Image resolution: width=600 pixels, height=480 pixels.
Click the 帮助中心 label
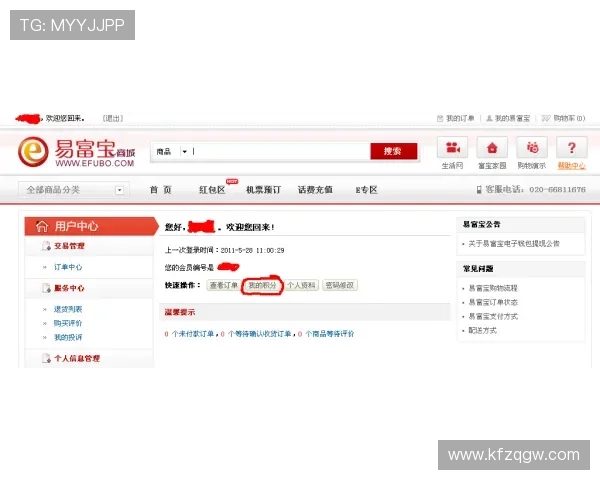coord(571,165)
